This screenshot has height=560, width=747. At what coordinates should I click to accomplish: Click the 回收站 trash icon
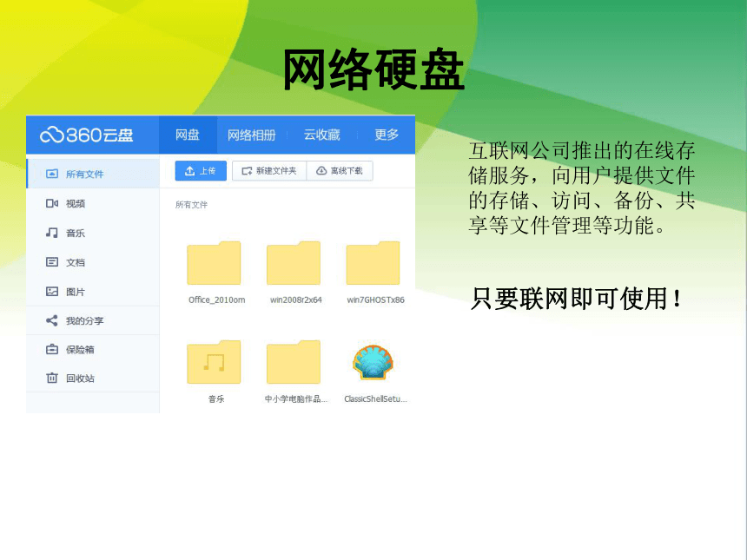pos(52,378)
